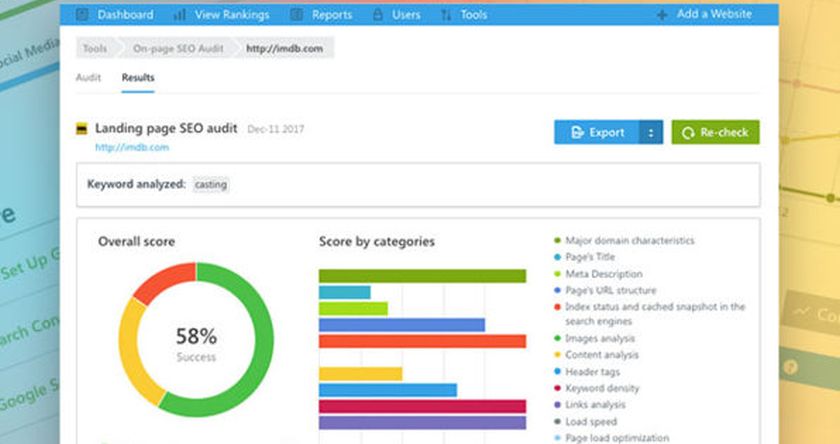840x444 pixels.
Task: Open the Export options dropdown
Action: tap(651, 132)
